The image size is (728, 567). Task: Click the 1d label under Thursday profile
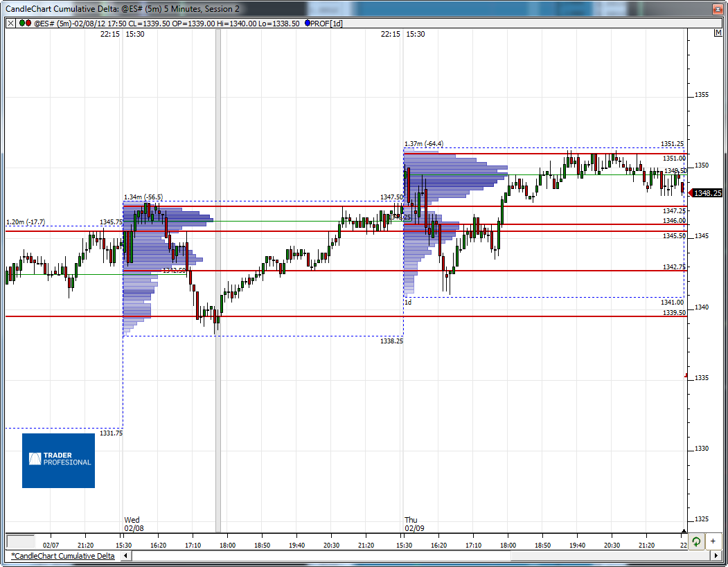408,303
